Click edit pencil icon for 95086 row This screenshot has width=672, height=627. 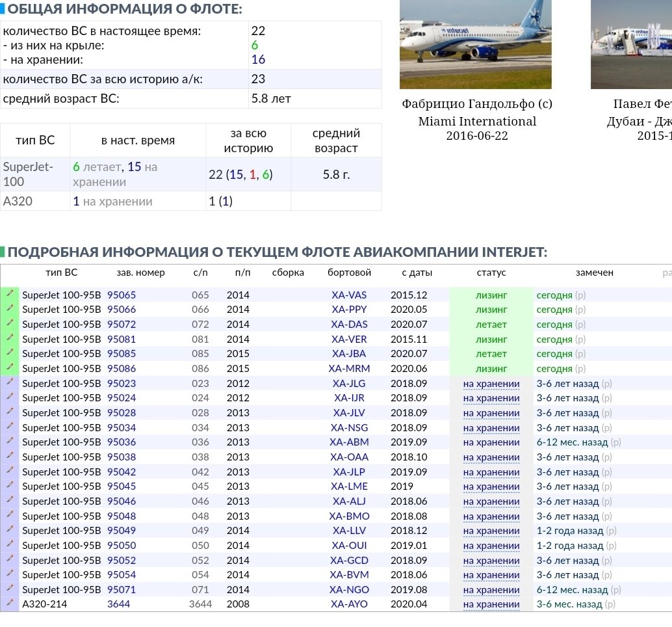pyautogui.click(x=10, y=367)
